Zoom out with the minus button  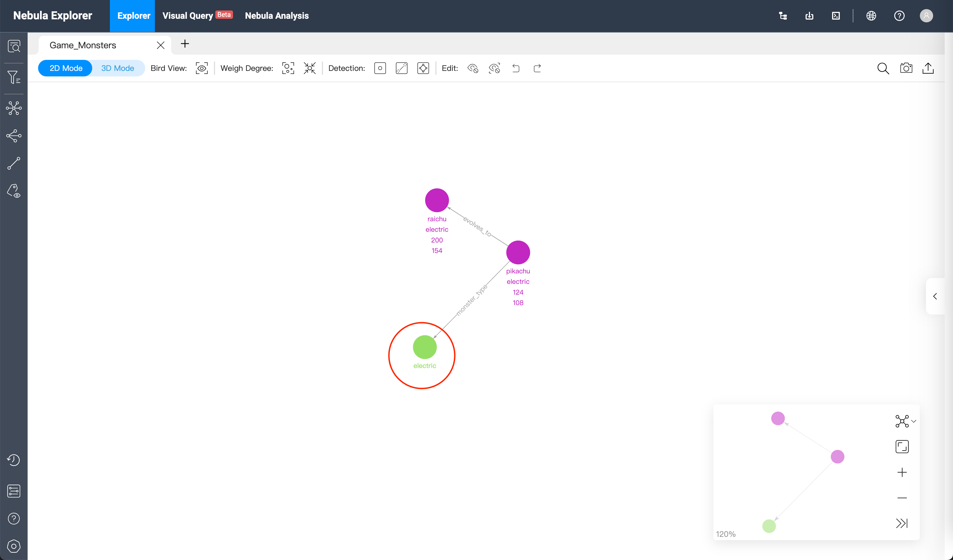[902, 498]
